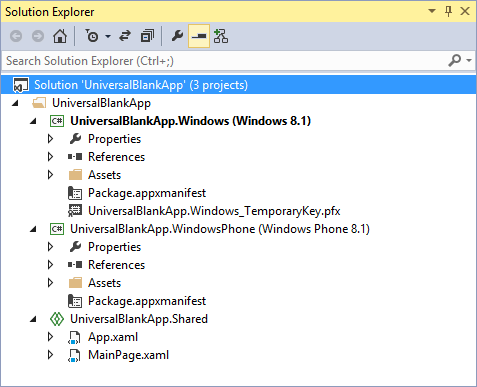Select UniversalBlankApp.Windows_TemporaryKey.pfx file

(214, 211)
